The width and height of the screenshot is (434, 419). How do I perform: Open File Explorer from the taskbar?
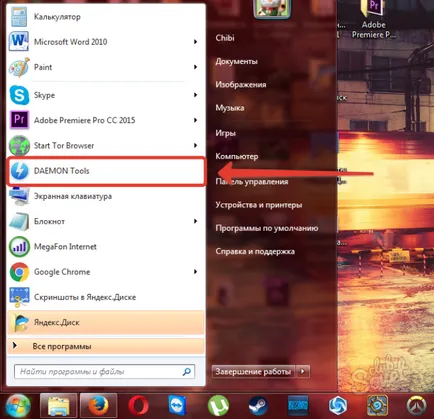[59, 406]
